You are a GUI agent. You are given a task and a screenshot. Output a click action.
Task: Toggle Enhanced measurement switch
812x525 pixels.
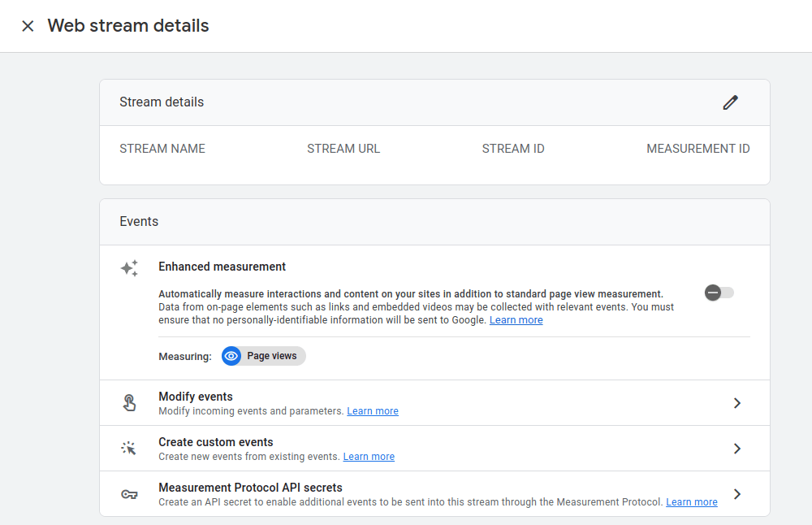[719, 293]
